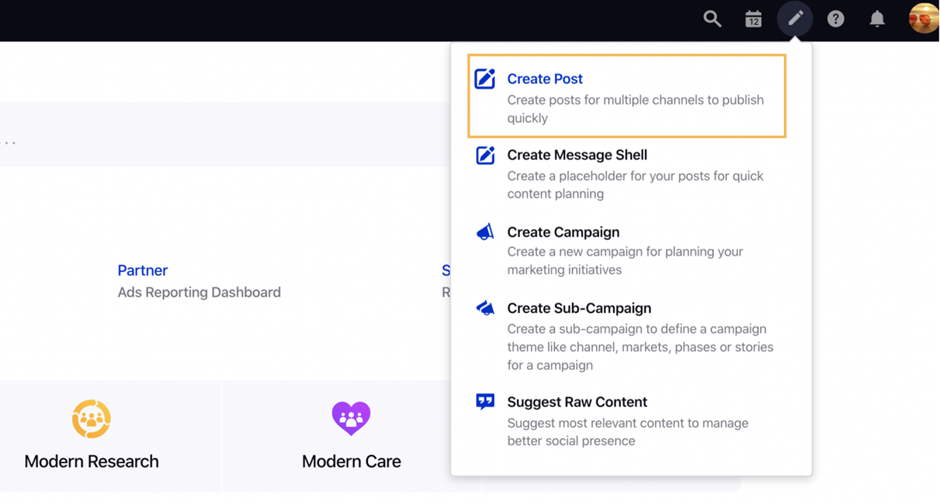Screen dimensions: 940x504
Task: Choose Create Message Shell from menu
Action: (x=577, y=155)
